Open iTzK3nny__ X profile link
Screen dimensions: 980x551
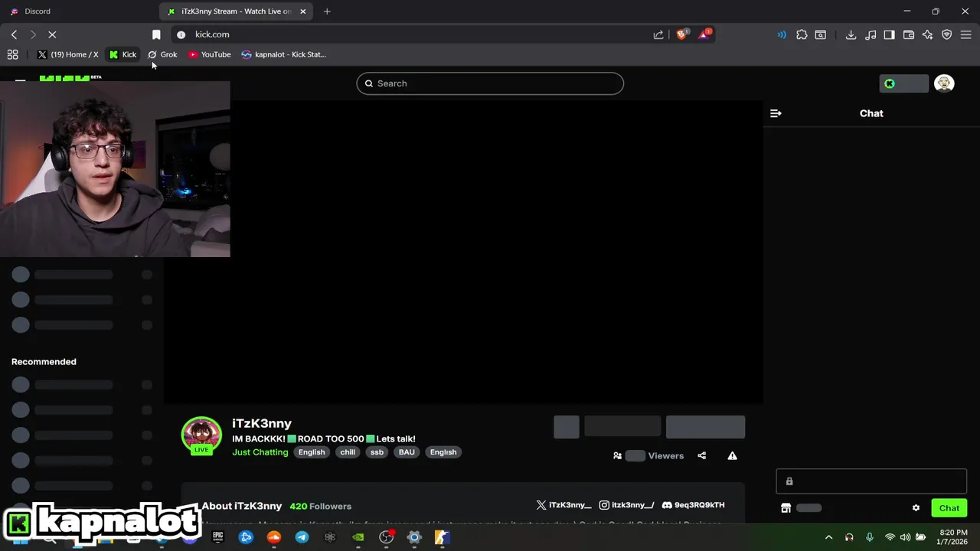pyautogui.click(x=564, y=505)
